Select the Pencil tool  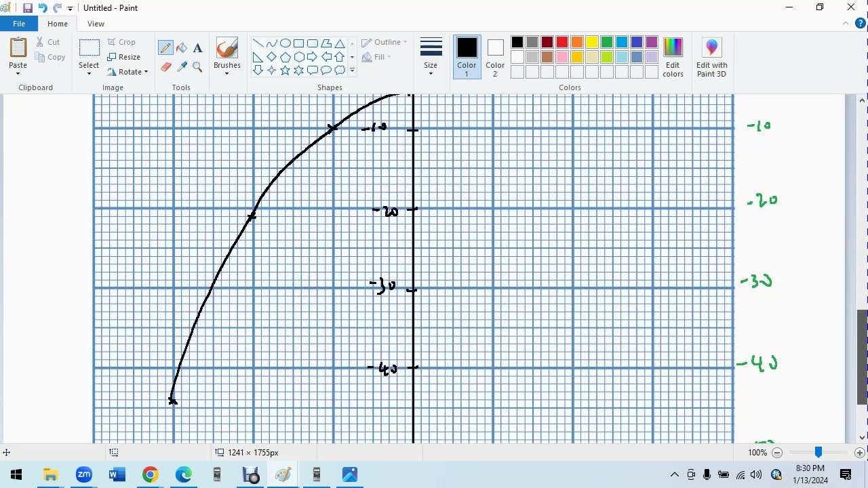click(x=165, y=47)
